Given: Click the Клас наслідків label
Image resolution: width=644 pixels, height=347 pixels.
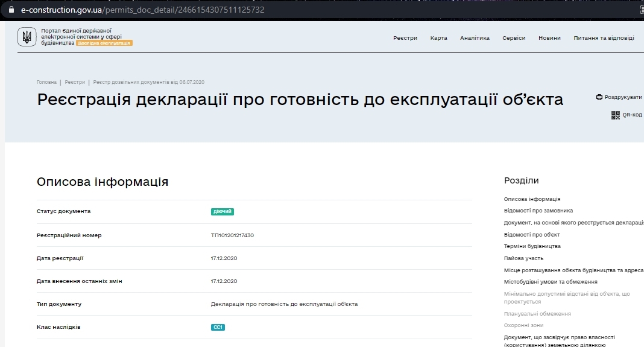Looking at the screenshot, I should tap(58, 327).
